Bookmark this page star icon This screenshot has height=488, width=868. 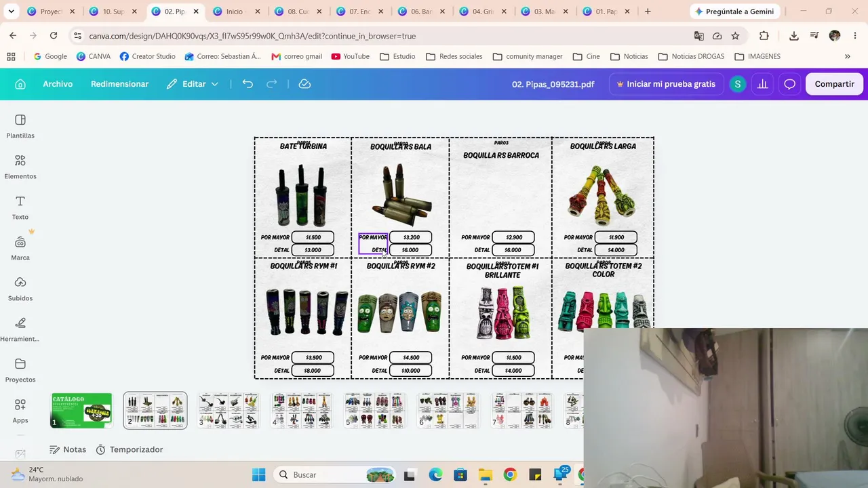735,36
